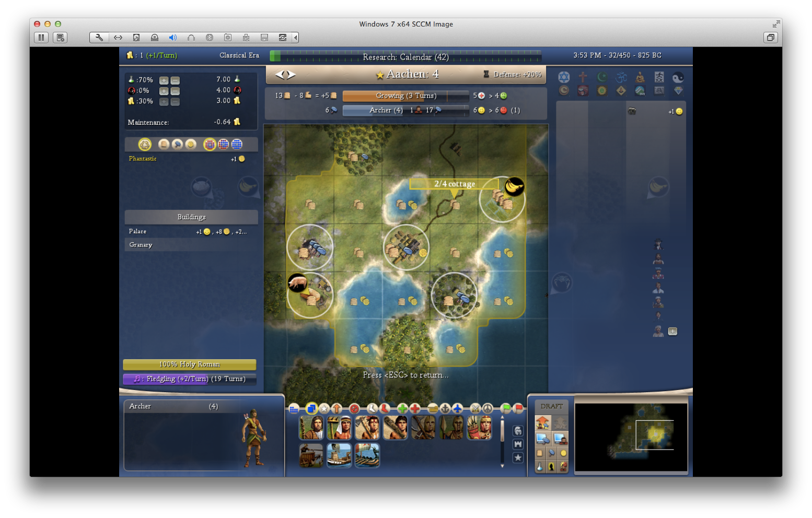Image resolution: width=812 pixels, height=518 pixels.
Task: Select the Palace building entry
Action: (138, 231)
